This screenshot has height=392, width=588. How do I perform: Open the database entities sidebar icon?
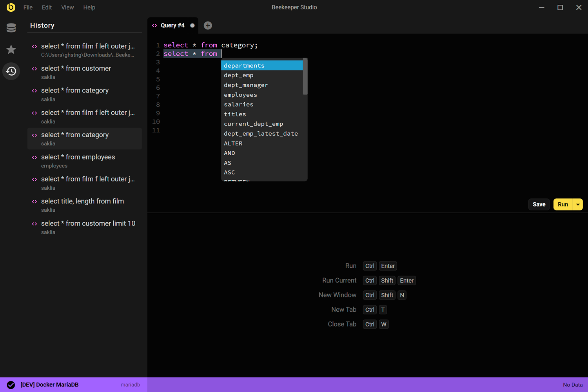11,27
